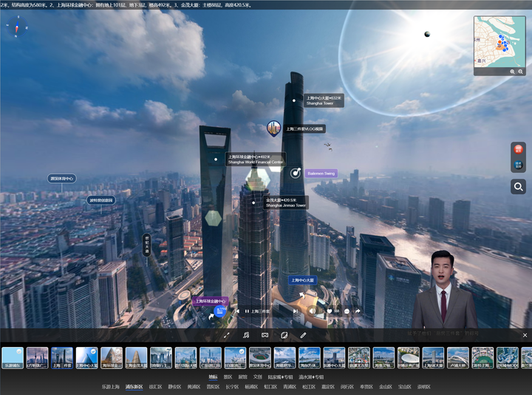
Task: Select the 嘉定区 district tab
Action: tap(328, 387)
